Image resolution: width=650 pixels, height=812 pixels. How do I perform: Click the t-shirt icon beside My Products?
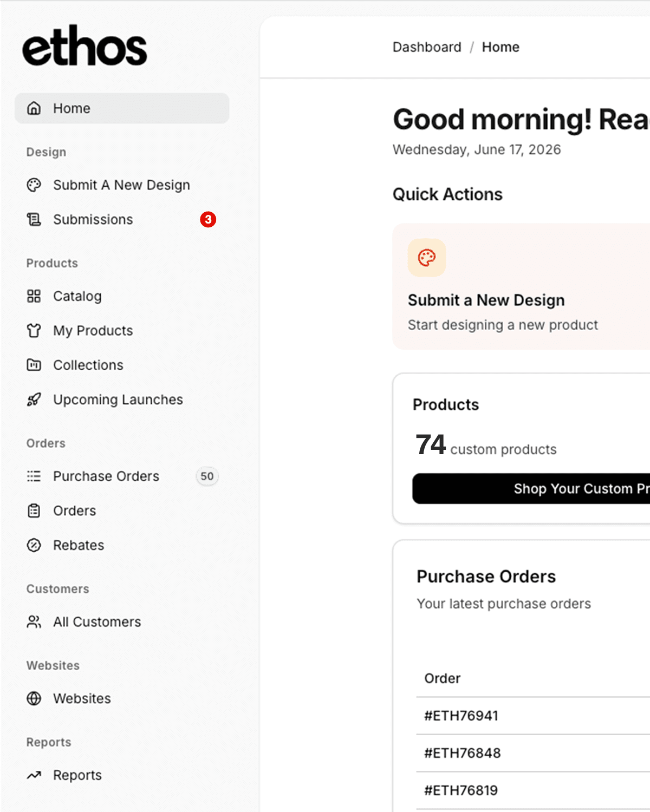point(34,330)
